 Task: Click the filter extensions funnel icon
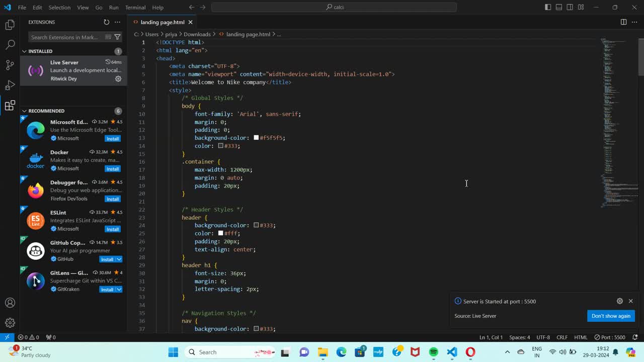(x=117, y=37)
